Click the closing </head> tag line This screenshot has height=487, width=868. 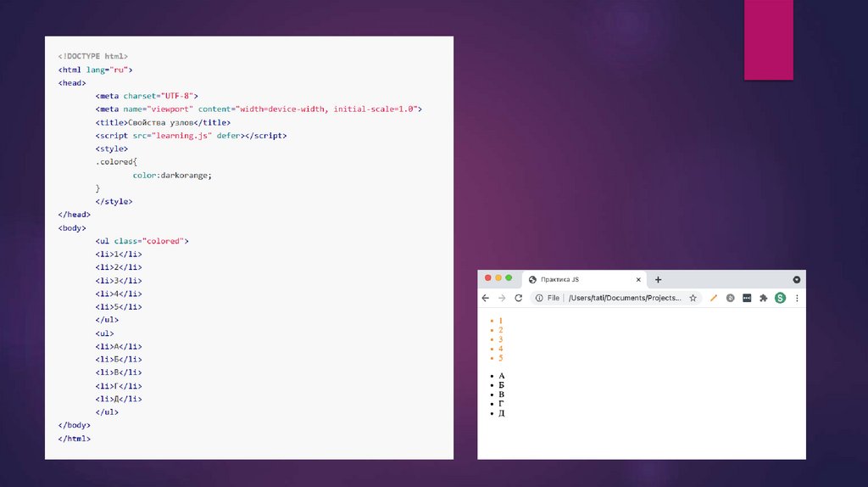(75, 215)
